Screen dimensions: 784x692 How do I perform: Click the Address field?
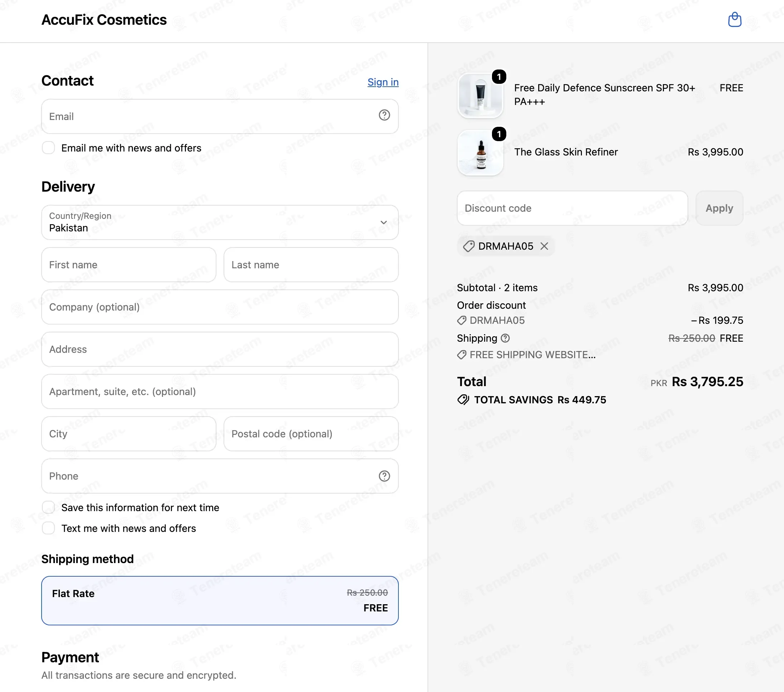point(220,349)
